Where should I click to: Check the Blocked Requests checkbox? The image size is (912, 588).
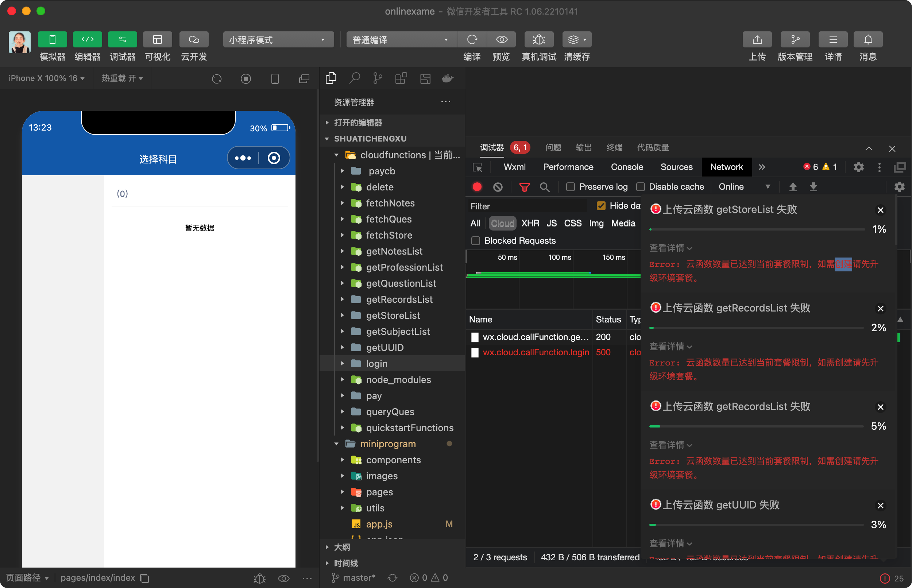(x=476, y=241)
